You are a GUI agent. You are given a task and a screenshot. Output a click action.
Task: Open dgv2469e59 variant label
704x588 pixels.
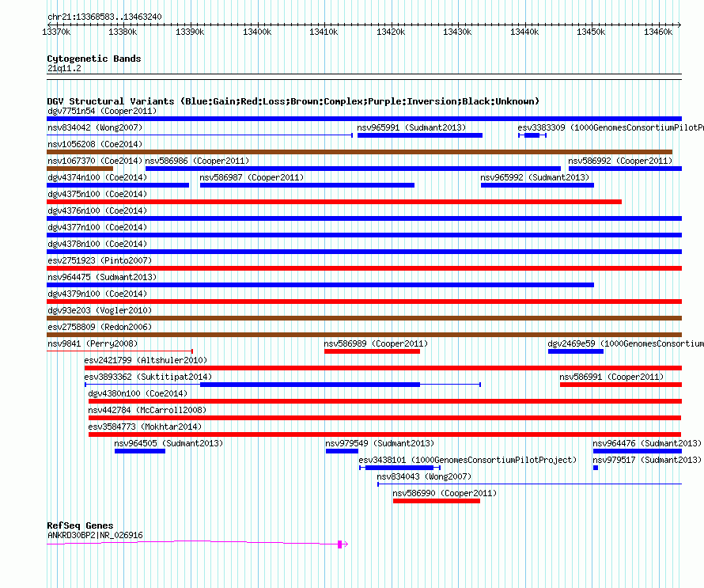(x=626, y=343)
